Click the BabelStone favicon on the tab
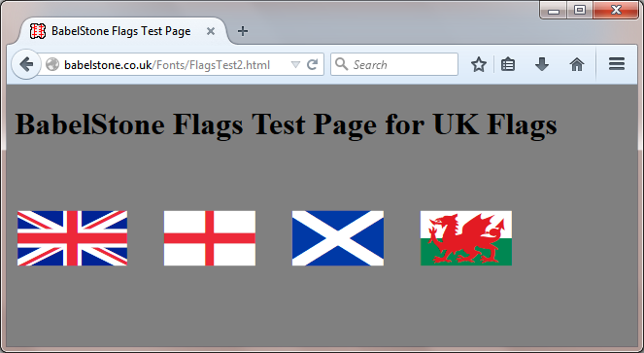This screenshot has width=644, height=353. 37,31
